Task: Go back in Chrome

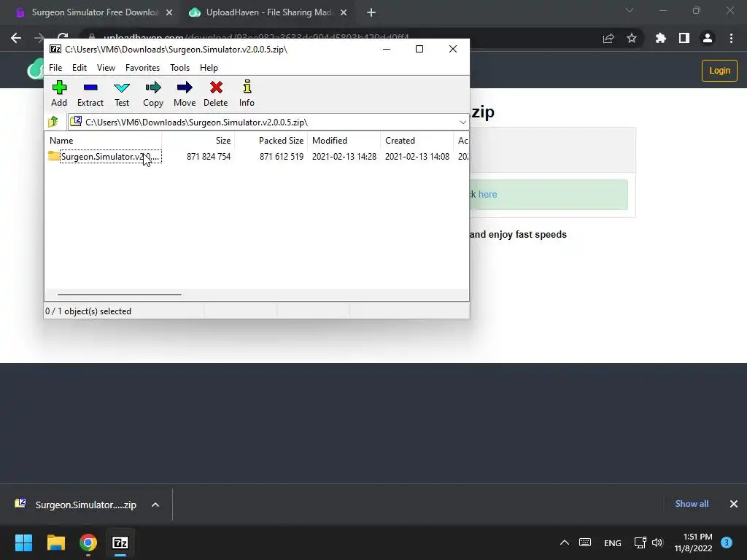Action: pyautogui.click(x=16, y=38)
